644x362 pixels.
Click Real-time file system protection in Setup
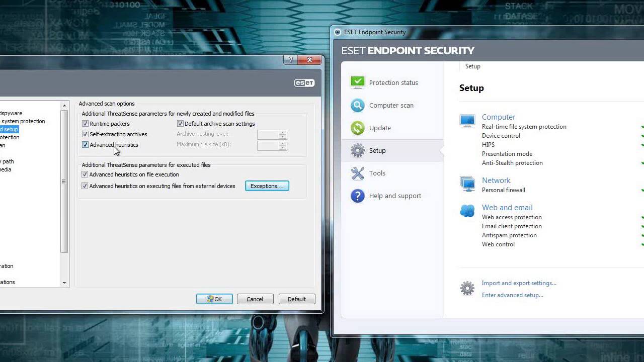click(524, 127)
